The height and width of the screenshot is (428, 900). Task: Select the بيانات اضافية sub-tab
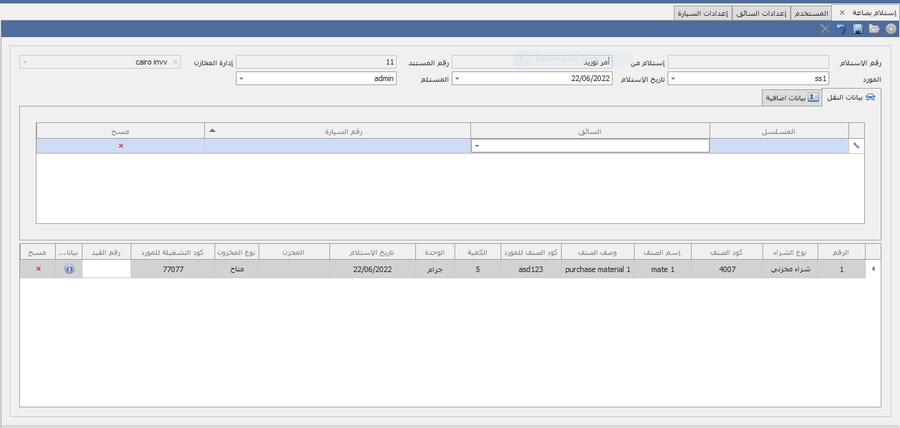(792, 97)
